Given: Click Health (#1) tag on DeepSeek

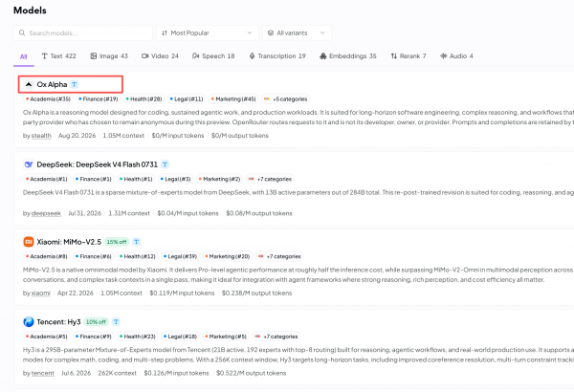Looking at the screenshot, I should pyautogui.click(x=136, y=179).
